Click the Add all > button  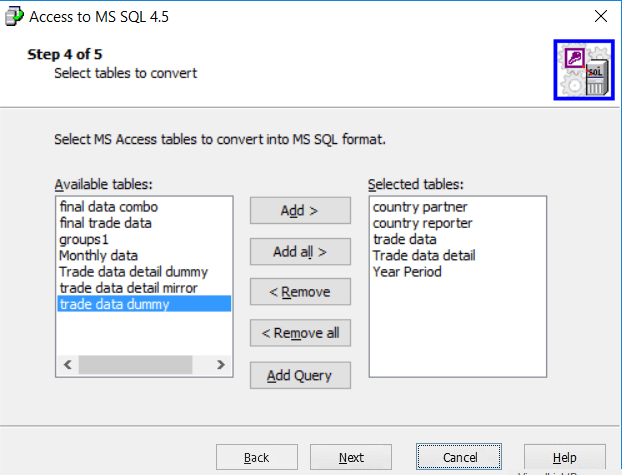point(300,251)
